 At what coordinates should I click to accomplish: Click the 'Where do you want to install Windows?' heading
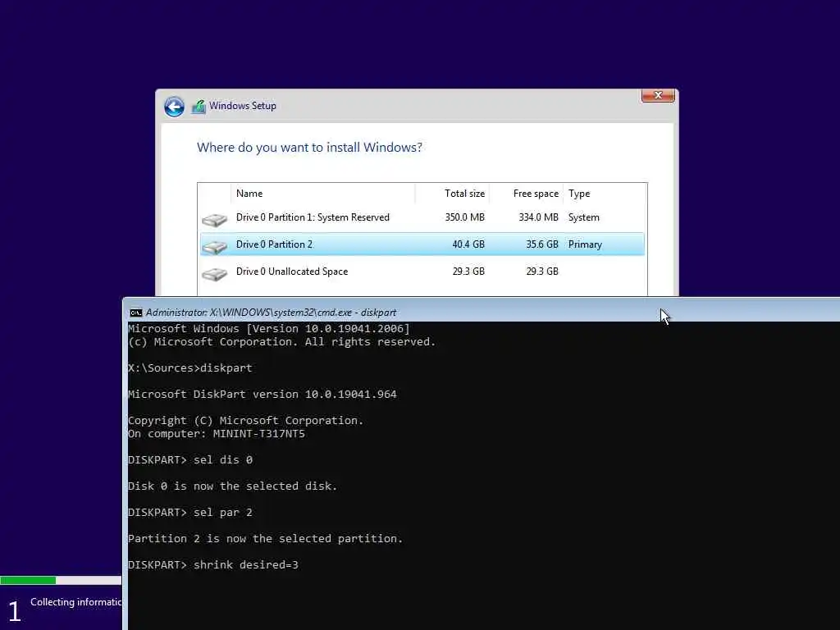pyautogui.click(x=309, y=148)
